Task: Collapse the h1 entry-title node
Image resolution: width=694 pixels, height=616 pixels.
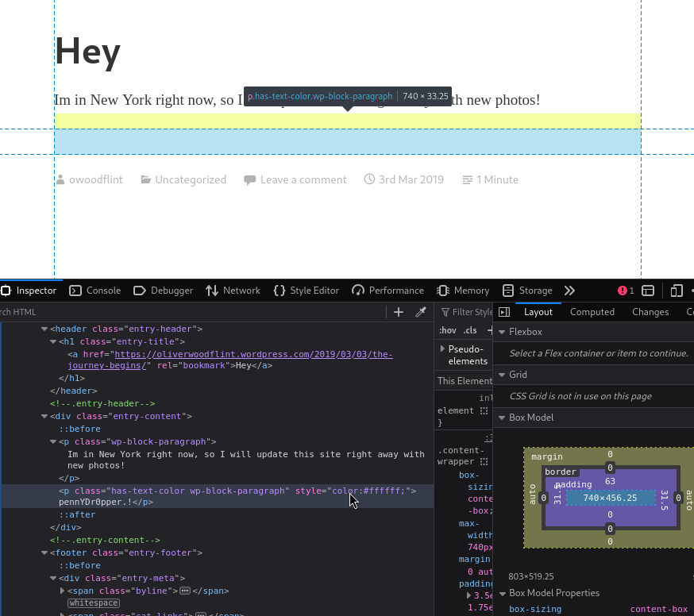Action: (x=53, y=341)
